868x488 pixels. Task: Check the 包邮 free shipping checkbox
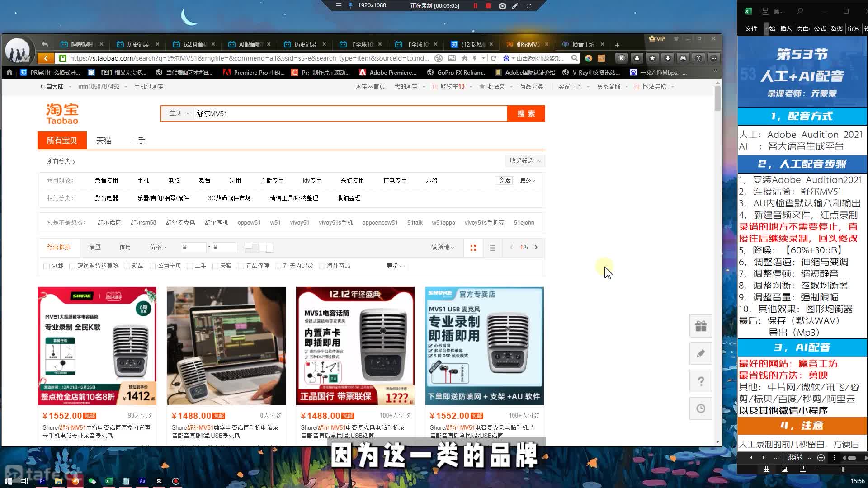(x=47, y=266)
